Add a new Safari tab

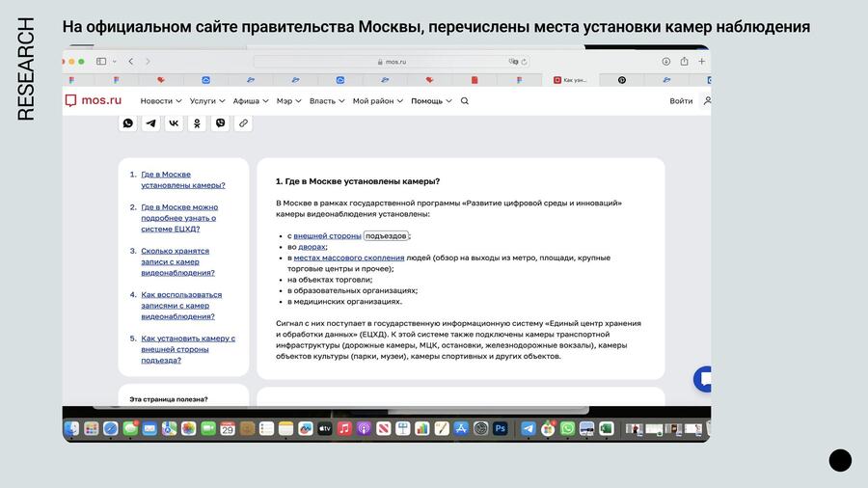click(702, 62)
